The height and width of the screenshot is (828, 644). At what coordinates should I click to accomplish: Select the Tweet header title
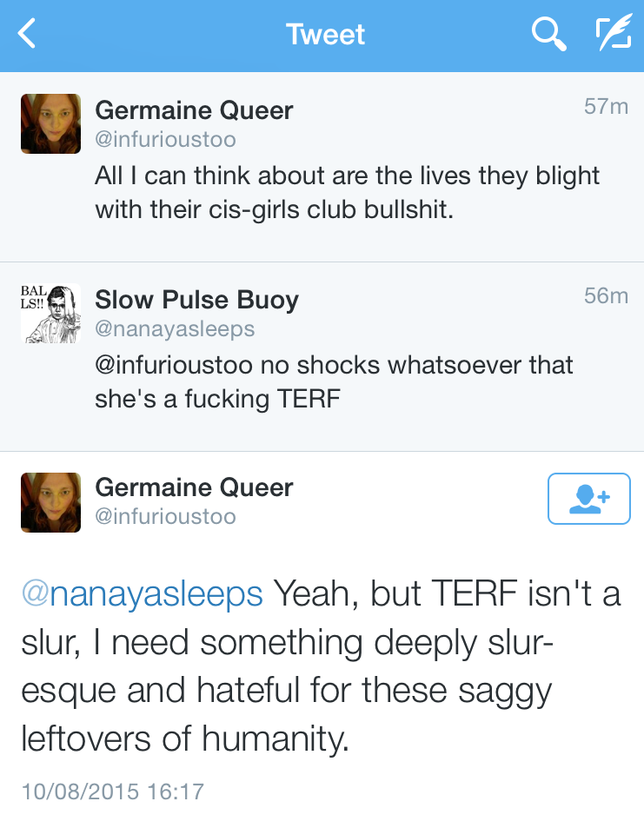pos(325,35)
